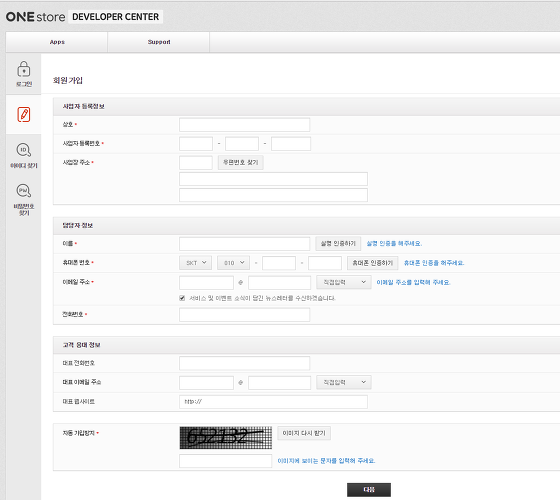This screenshot has height=500, width=560.
Task: Toggle the newsletter subscription checkbox
Action: pos(182,298)
